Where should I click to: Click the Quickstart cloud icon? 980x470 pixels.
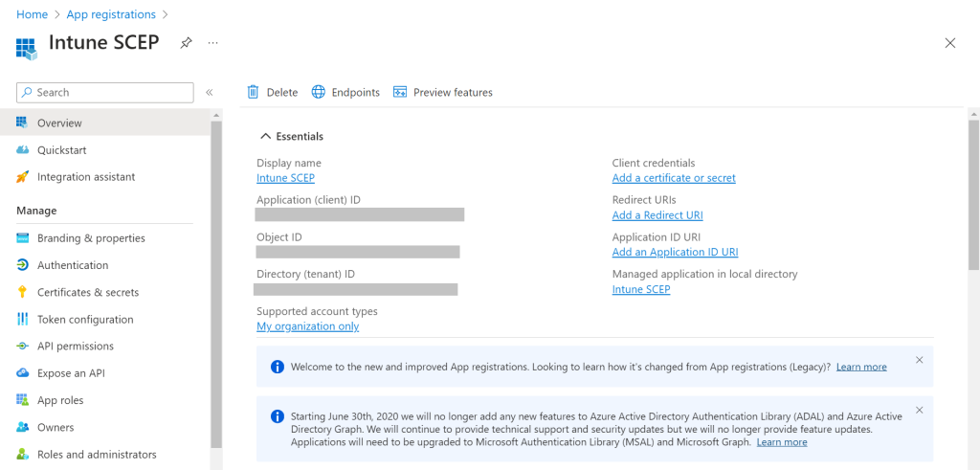(x=23, y=150)
